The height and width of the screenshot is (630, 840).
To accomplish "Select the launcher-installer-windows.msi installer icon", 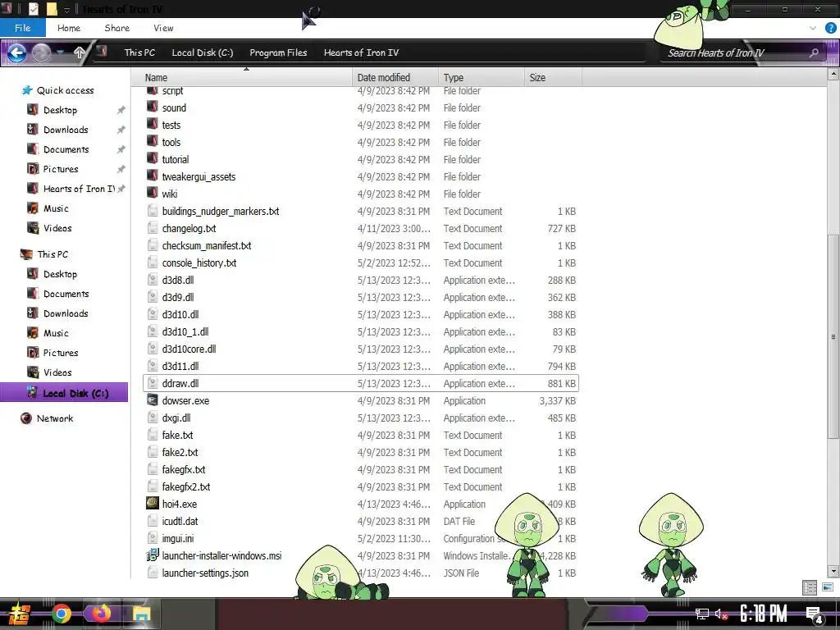I will tap(153, 555).
